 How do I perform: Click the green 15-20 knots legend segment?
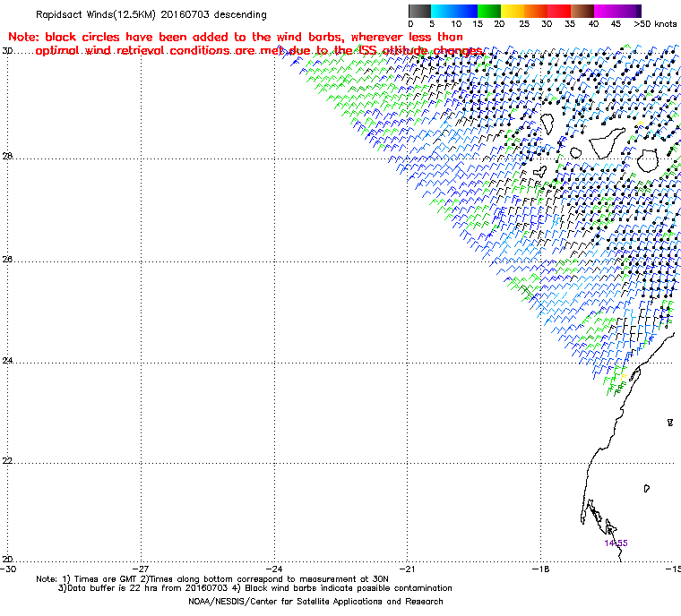[489, 11]
